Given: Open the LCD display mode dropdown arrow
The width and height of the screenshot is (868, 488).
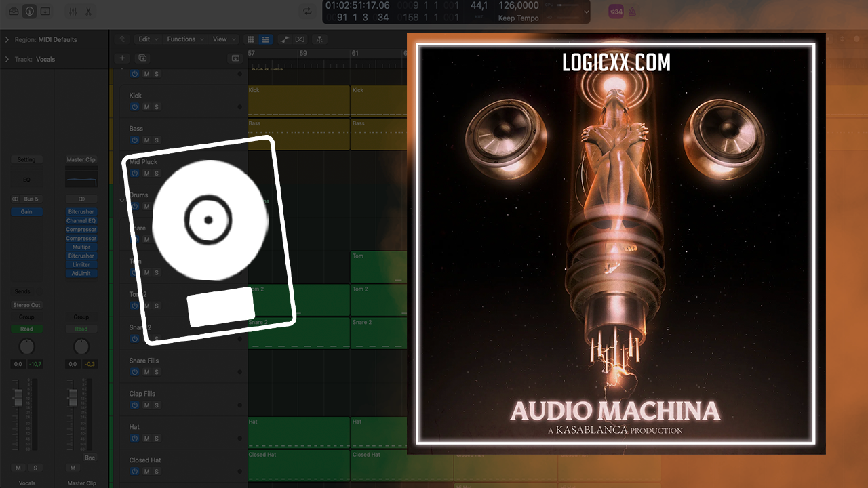Looking at the screenshot, I should pos(587,12).
